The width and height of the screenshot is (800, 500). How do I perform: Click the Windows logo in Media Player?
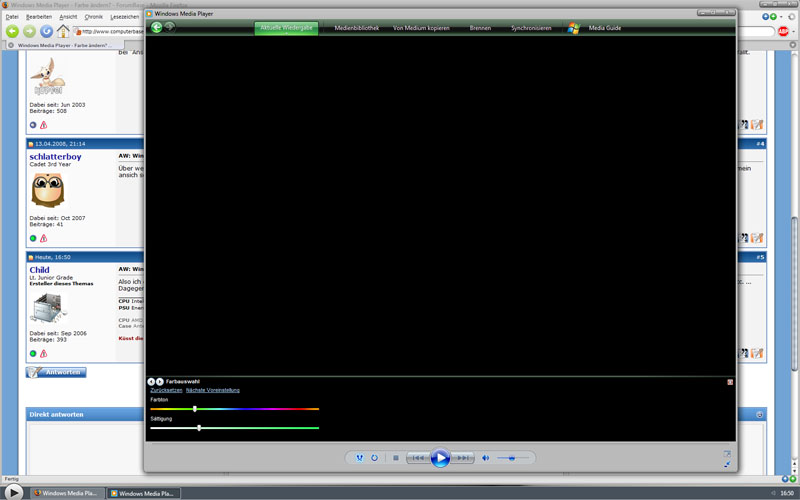point(574,28)
